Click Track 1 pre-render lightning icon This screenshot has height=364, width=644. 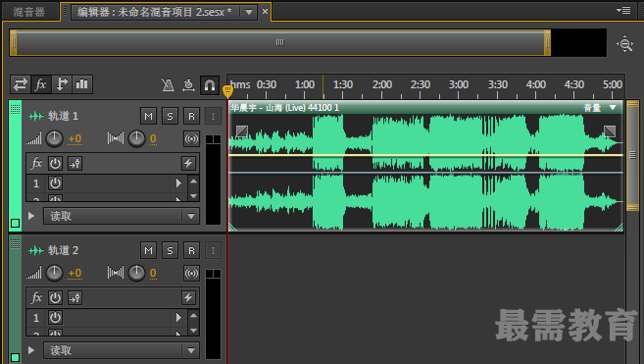coord(188,163)
